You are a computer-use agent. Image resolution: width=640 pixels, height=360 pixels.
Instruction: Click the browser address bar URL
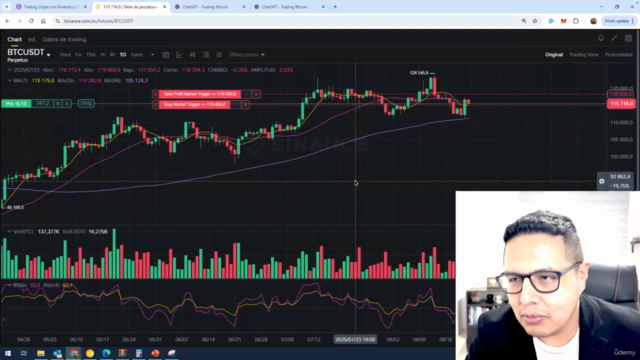pyautogui.click(x=99, y=21)
